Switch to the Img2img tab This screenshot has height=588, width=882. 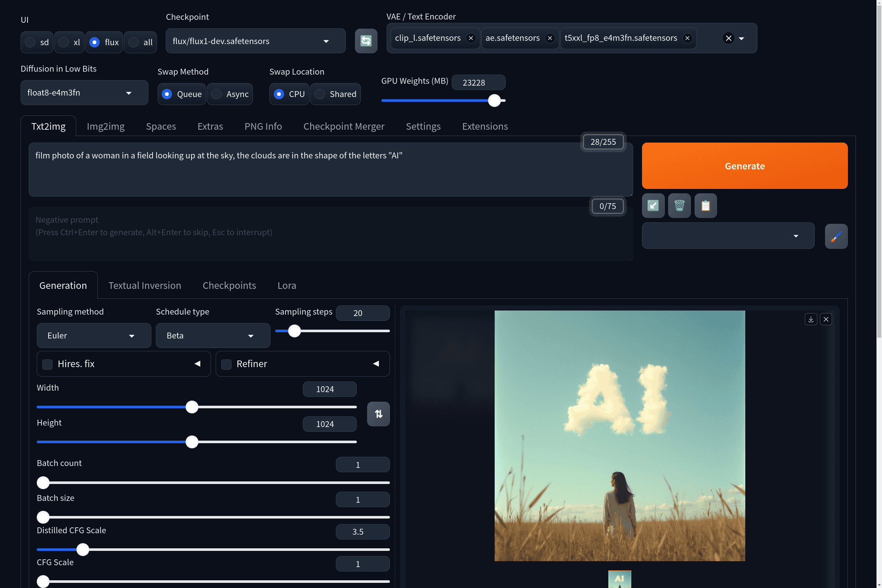[106, 126]
